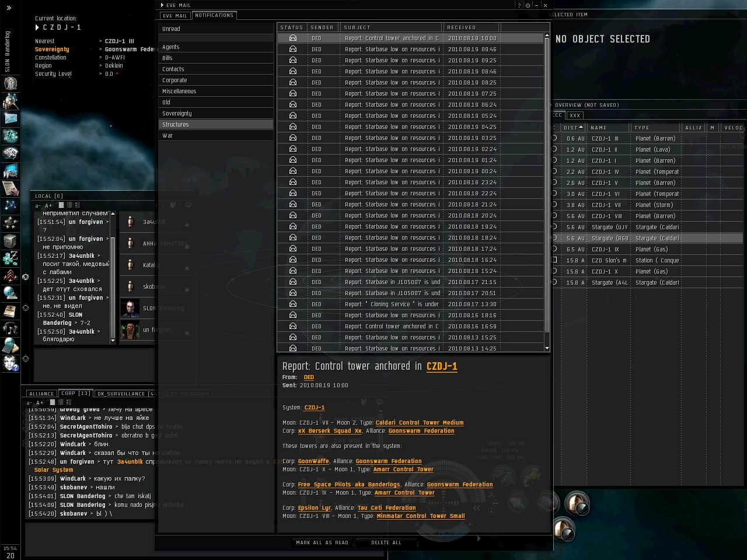Screen dimensions: 747x560
Task: Enable large-portrait layout mode in Local chat
Action: pos(77,205)
